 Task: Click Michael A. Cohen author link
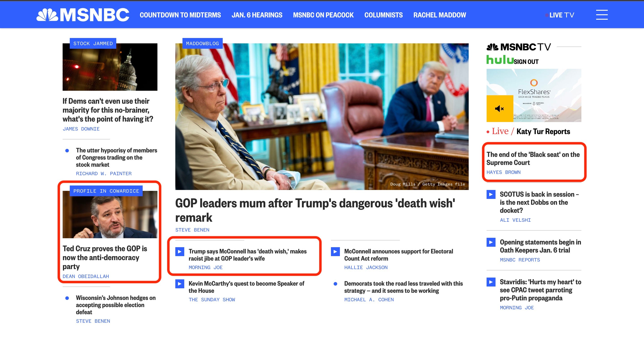tap(369, 299)
